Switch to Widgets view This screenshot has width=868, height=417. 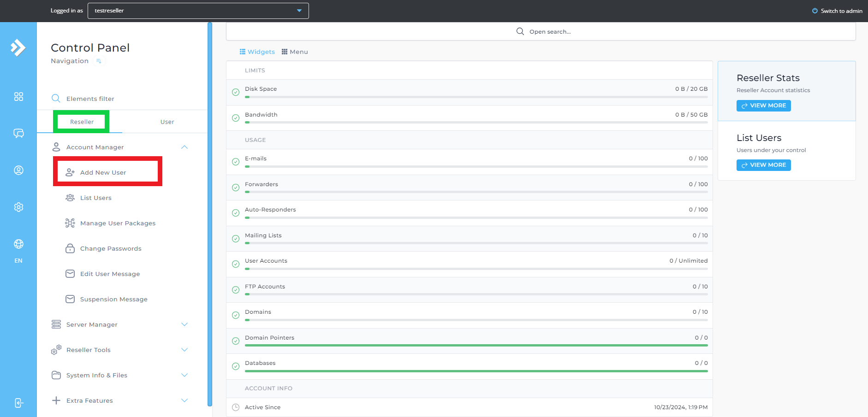tap(257, 52)
